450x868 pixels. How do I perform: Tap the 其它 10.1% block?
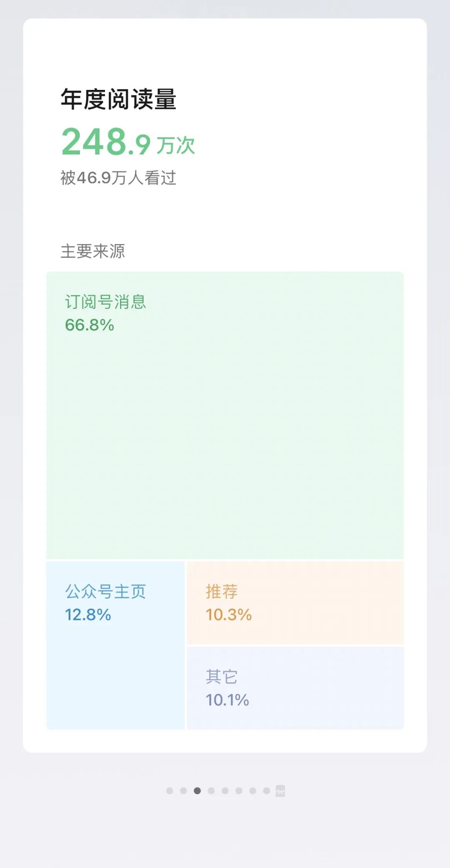pos(295,688)
